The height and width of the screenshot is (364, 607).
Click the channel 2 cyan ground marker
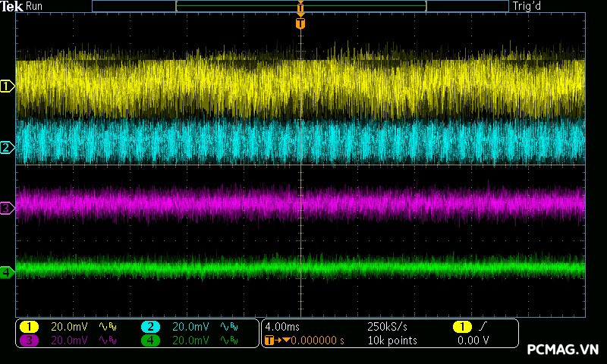coord(7,147)
